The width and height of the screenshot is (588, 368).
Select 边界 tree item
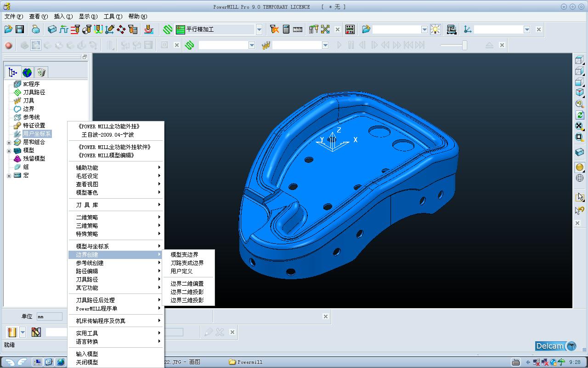[x=28, y=109]
